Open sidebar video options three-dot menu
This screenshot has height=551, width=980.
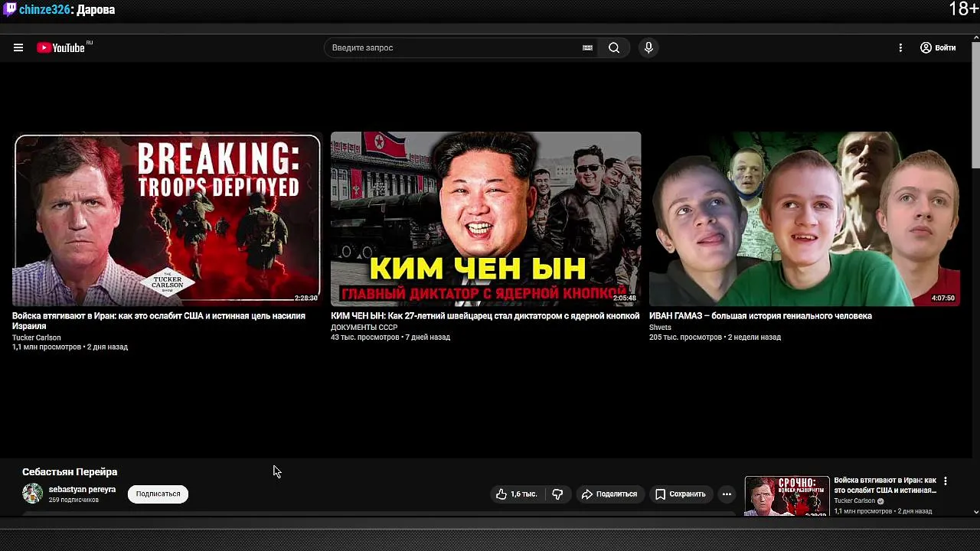pyautogui.click(x=946, y=481)
